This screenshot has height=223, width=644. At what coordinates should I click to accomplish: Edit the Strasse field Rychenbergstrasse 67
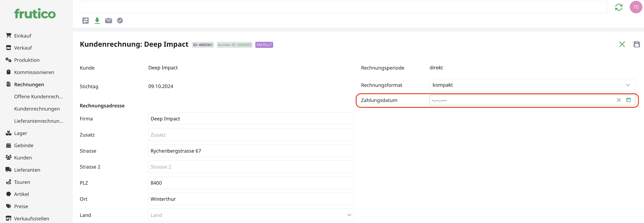pos(251,151)
